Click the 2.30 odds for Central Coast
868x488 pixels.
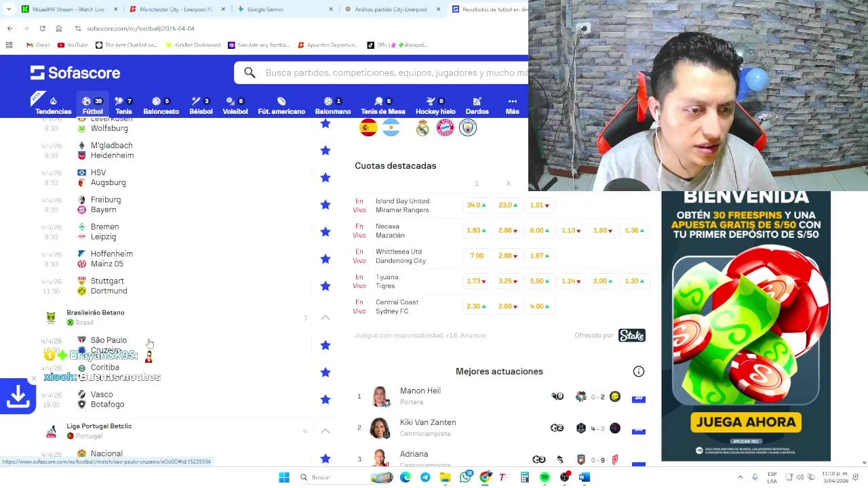pyautogui.click(x=477, y=306)
